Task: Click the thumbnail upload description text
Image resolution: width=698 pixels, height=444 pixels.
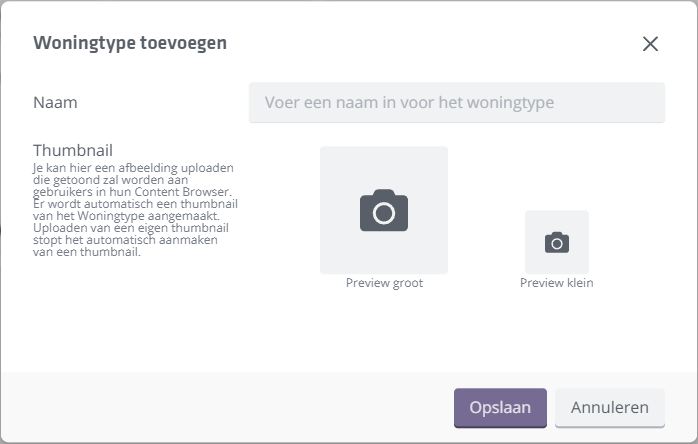Action: pyautogui.click(x=135, y=209)
